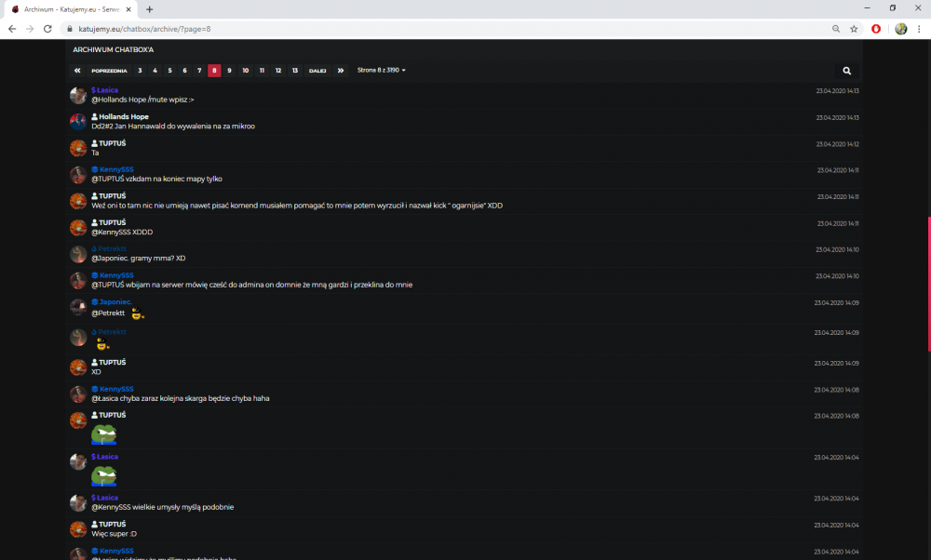View site lock info in address bar
This screenshot has height=560, width=931.
coord(70,29)
